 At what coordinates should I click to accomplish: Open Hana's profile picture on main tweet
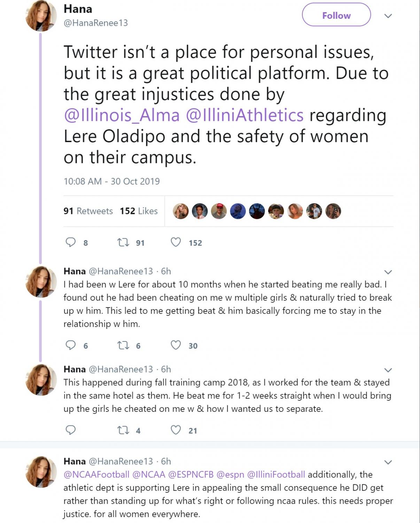tap(41, 16)
